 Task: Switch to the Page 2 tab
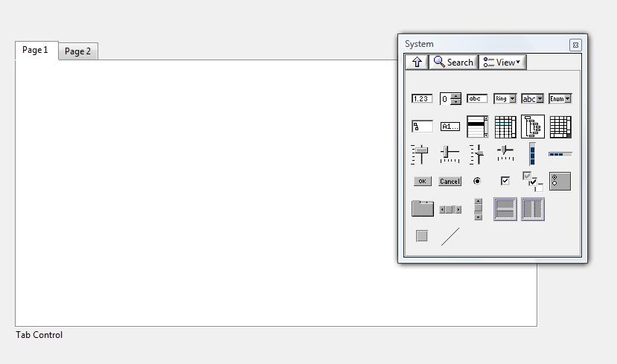pos(77,51)
